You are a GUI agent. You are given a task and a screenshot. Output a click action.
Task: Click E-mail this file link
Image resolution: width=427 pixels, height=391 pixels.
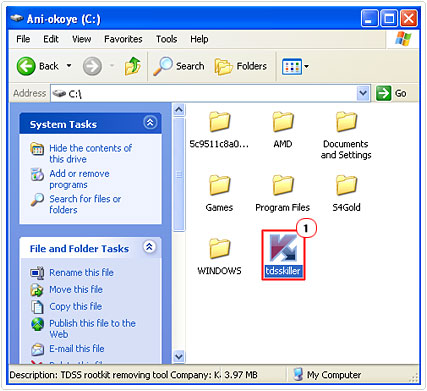[x=77, y=348]
